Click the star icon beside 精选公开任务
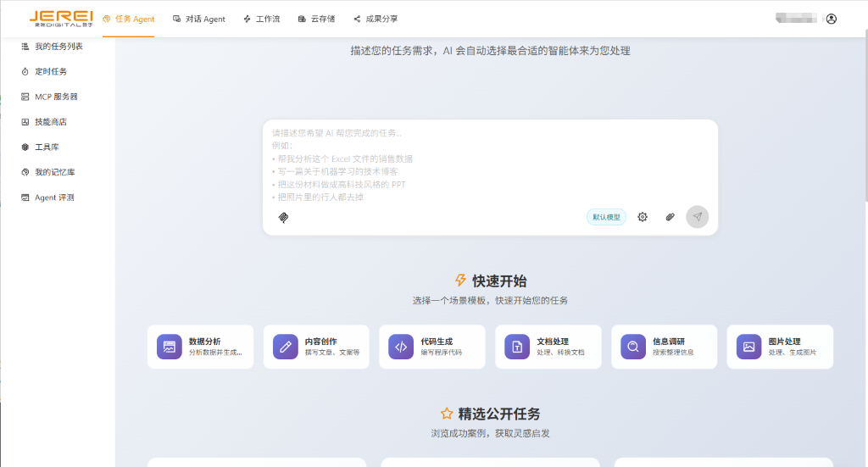This screenshot has width=868, height=467. [x=447, y=414]
